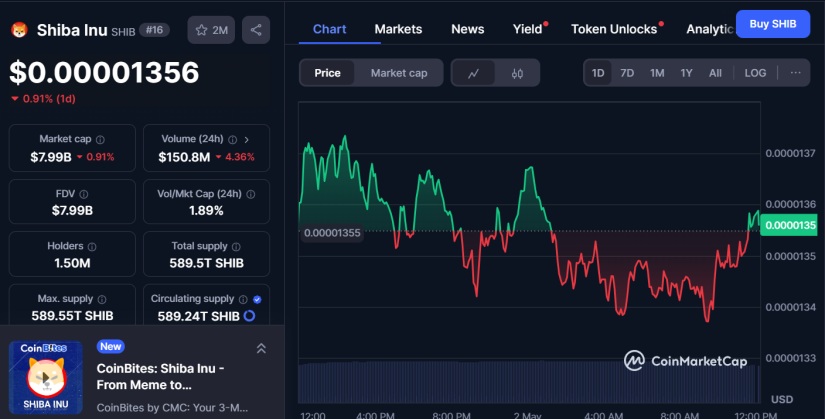This screenshot has width=825, height=419.
Task: Click the 1.89% Vol/Mkt Cap value
Action: 206,211
